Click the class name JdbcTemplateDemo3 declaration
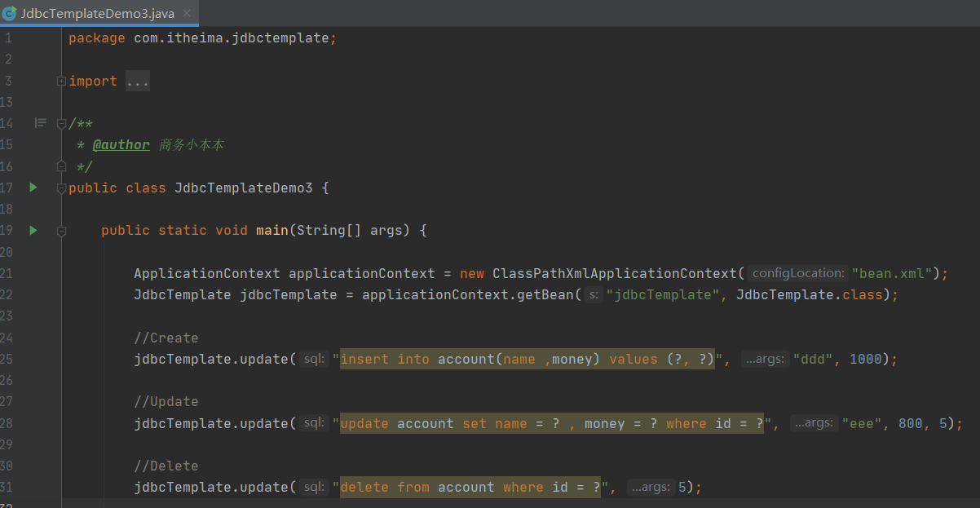Image resolution: width=980 pixels, height=508 pixels. point(244,188)
